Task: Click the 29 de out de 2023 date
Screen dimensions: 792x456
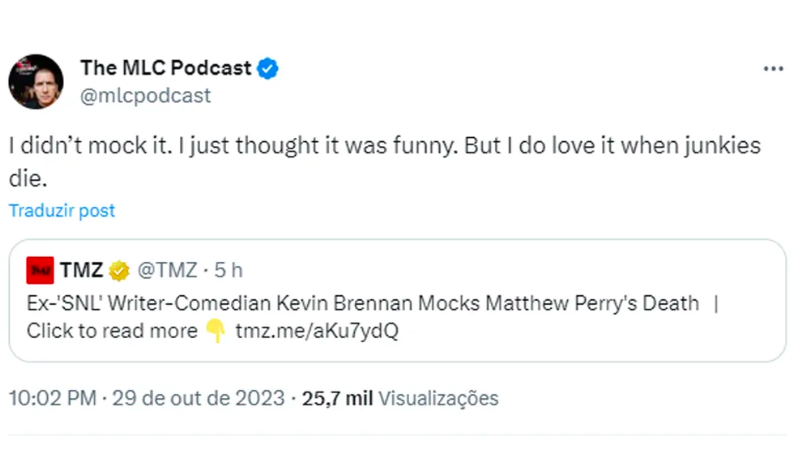Action: [199, 398]
